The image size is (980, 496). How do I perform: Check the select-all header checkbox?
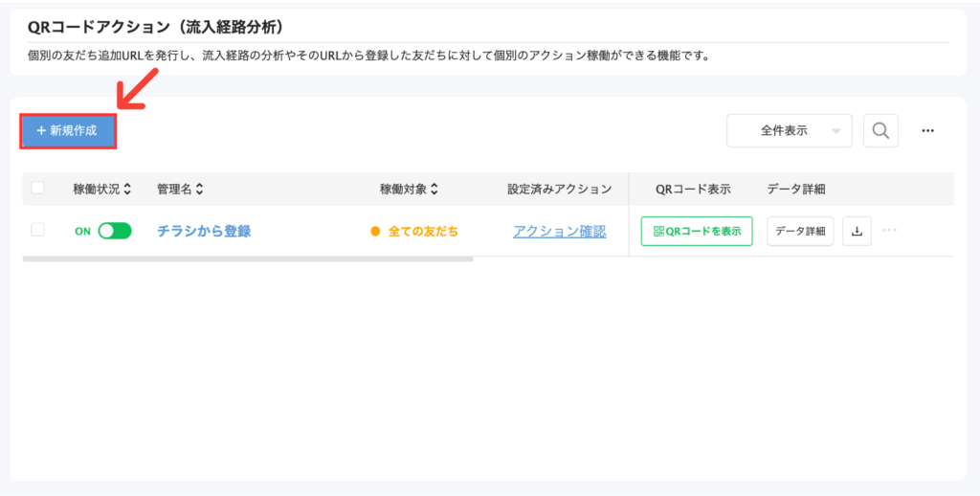click(37, 188)
